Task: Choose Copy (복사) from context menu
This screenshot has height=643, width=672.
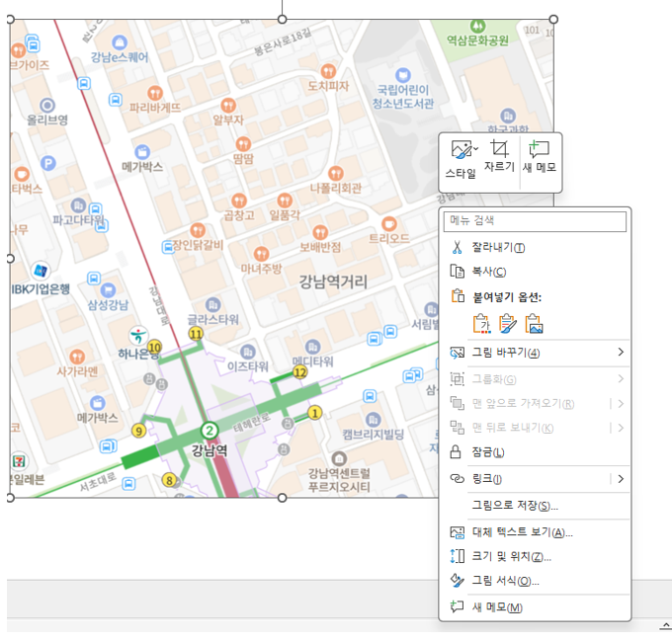Action: (x=535, y=272)
